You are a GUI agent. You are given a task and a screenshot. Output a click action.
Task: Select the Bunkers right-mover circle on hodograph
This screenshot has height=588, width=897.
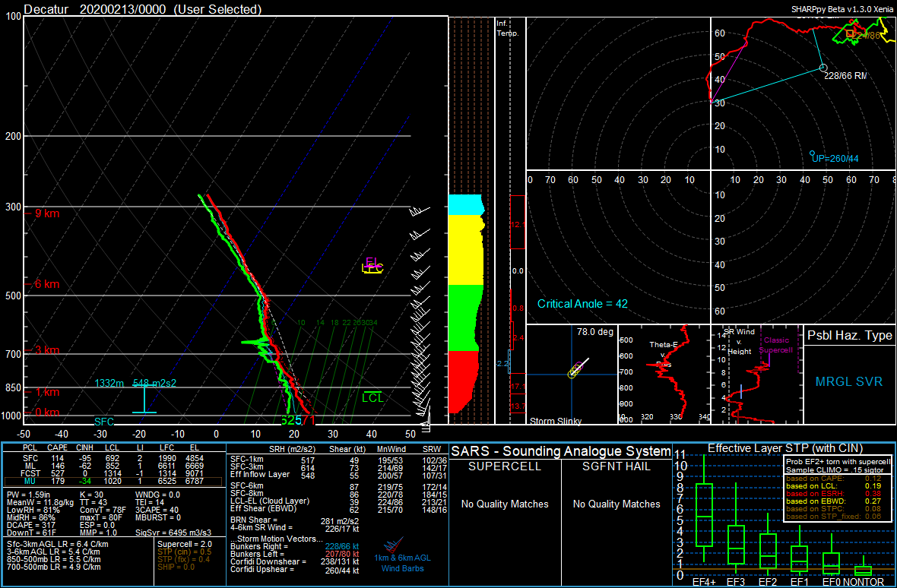coord(823,68)
